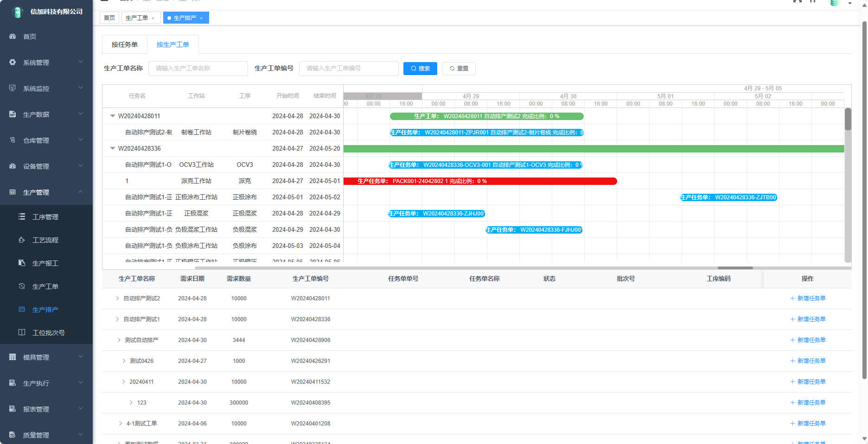
Task: Close the 生产排产 tab
Action: pos(201,18)
